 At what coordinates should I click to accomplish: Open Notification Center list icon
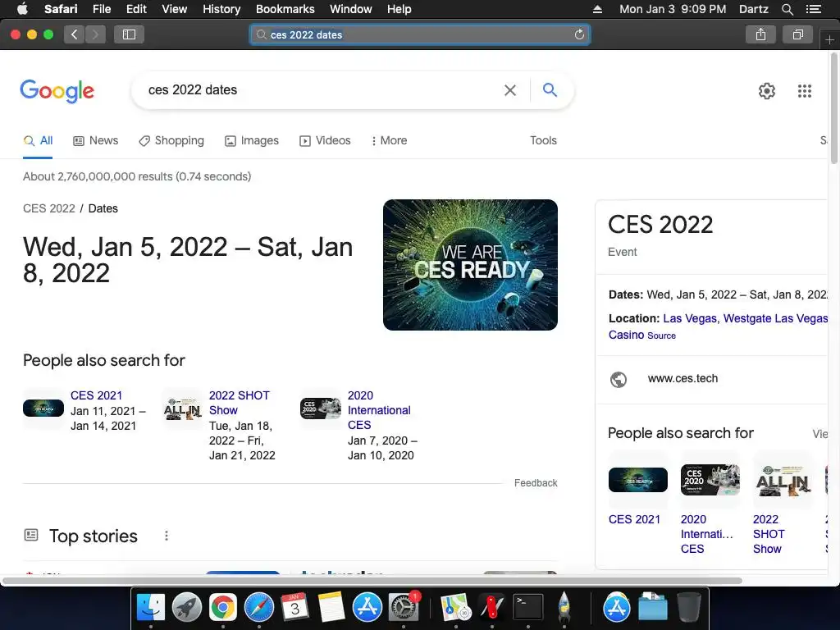pos(813,9)
